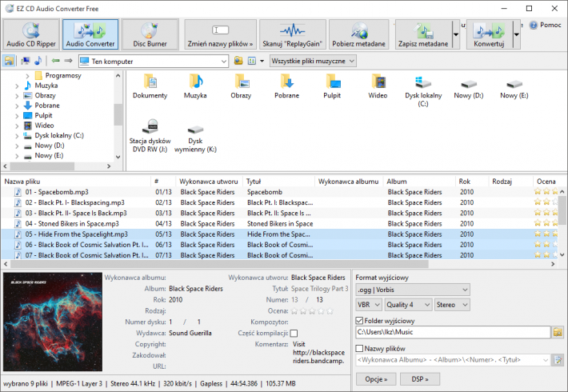The height and width of the screenshot is (392, 568).
Task: Open Konwertuj dropdown arrow
Action: [517, 34]
